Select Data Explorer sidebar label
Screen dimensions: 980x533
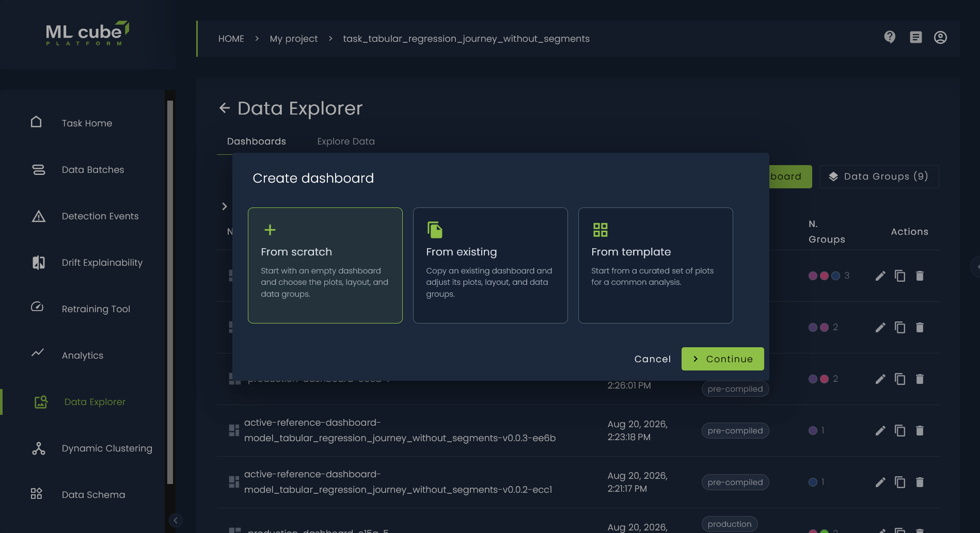point(95,402)
